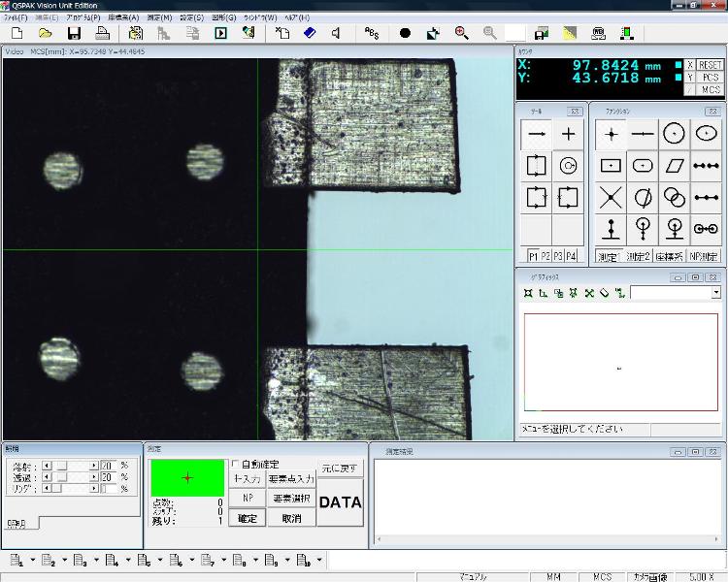This screenshot has width=728, height=582.
Task: Select the ellipse measurement function icon
Action: (706, 134)
